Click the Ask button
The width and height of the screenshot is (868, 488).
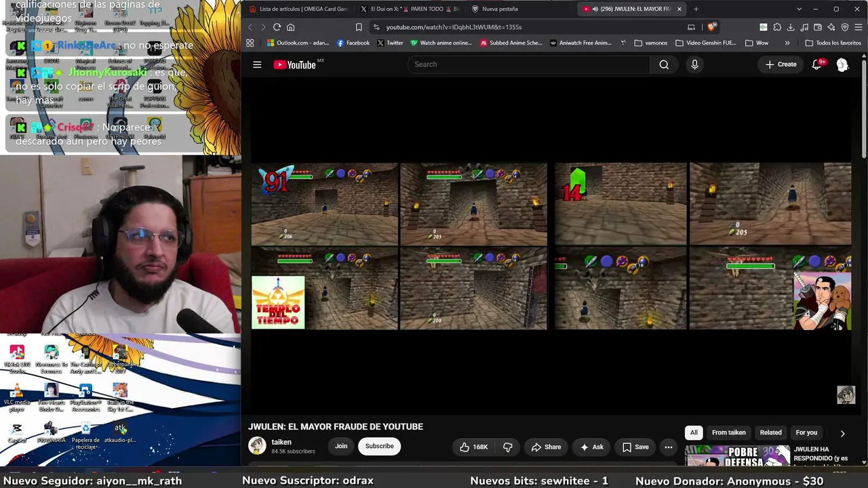coord(591,447)
